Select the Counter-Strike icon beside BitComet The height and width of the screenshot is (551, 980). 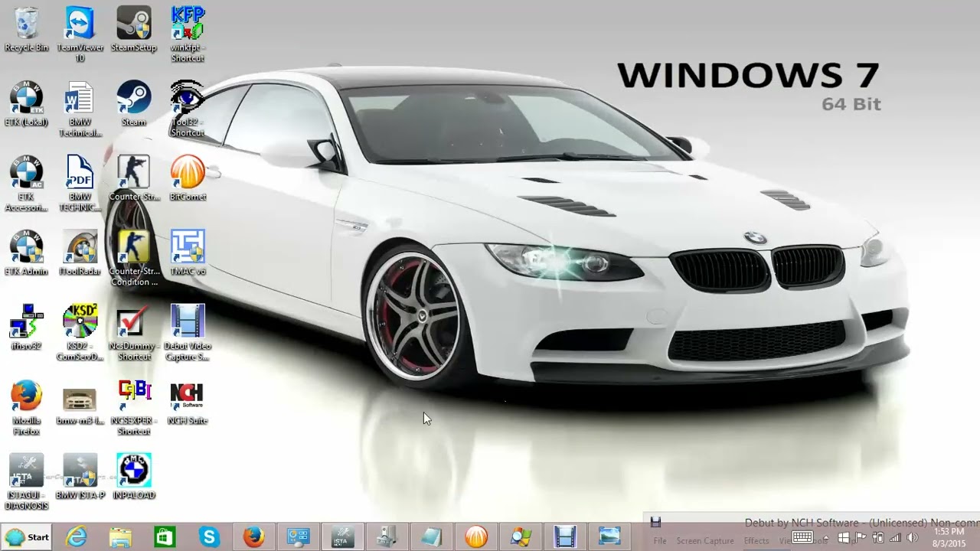(134, 178)
